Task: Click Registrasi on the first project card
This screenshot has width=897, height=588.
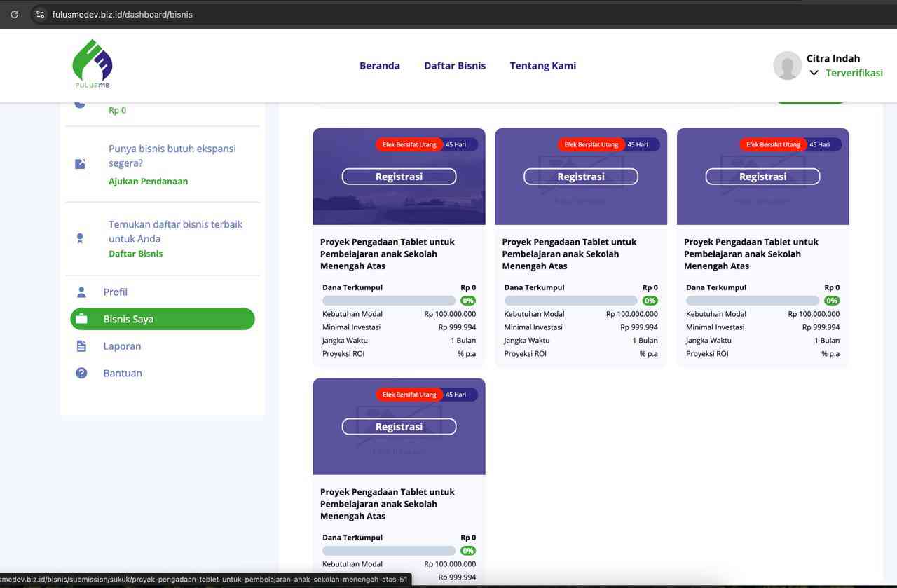Action: tap(399, 177)
